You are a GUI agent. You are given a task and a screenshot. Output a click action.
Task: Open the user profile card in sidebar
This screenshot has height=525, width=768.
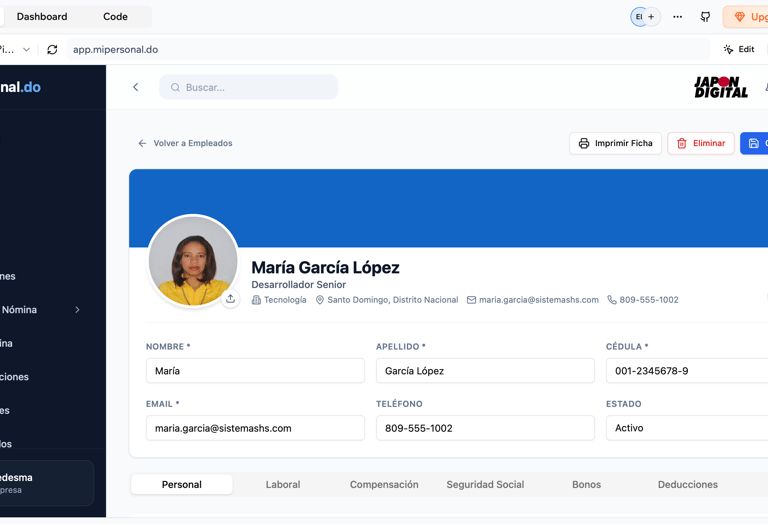46,483
